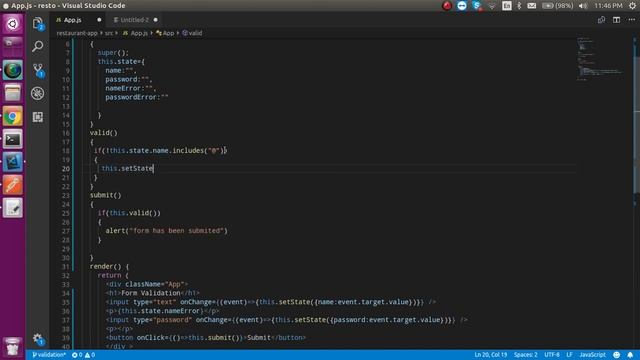
Task: Click src folder in the breadcrumb
Action: (109, 33)
